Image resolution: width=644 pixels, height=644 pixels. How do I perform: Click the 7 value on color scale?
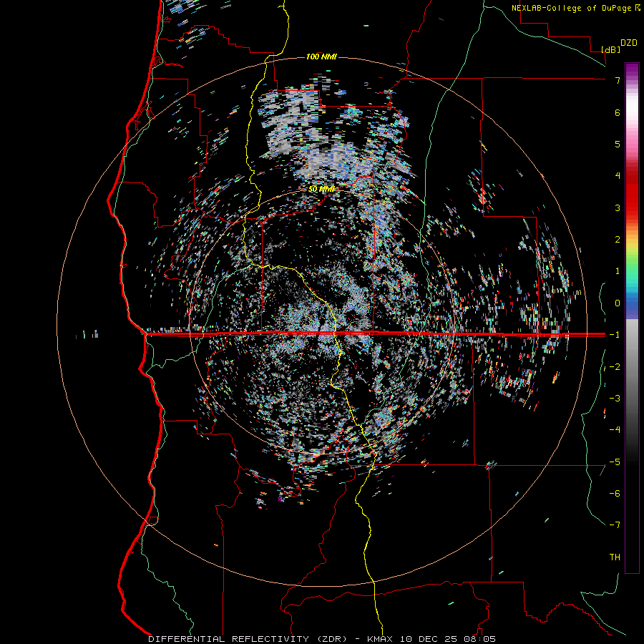(618, 80)
